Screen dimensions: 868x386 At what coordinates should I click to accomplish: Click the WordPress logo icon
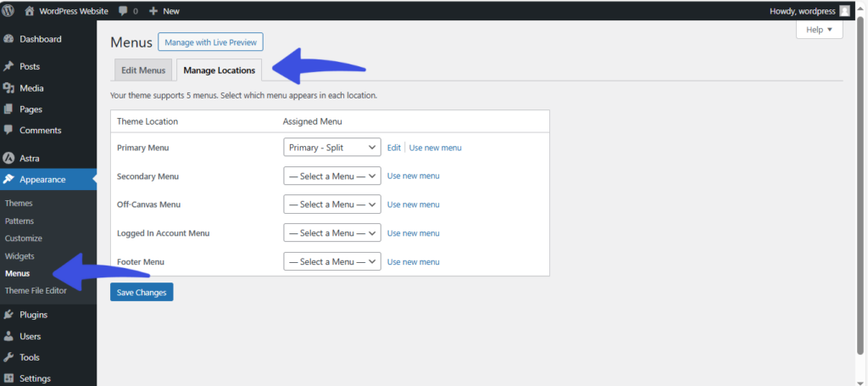(x=8, y=10)
